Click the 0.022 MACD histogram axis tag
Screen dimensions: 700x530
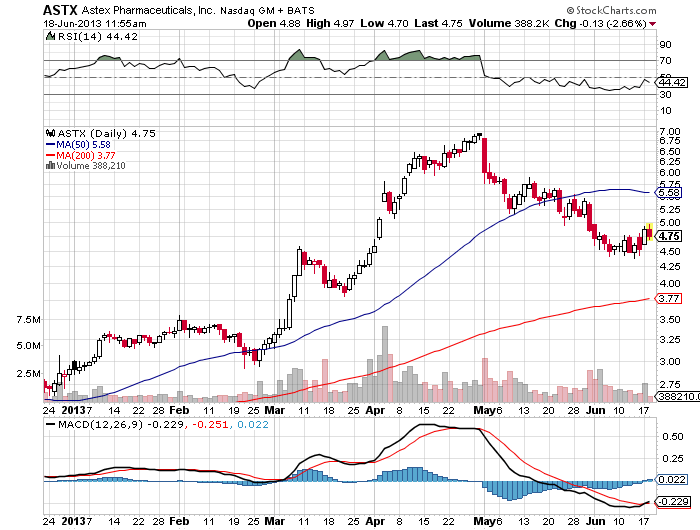(x=671, y=480)
